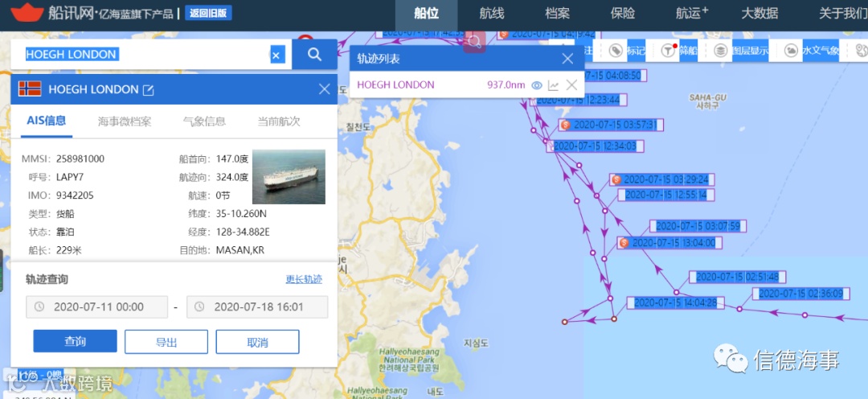Image resolution: width=868 pixels, height=399 pixels.
Task: Switch to the 气象信息 tab
Action: [204, 122]
